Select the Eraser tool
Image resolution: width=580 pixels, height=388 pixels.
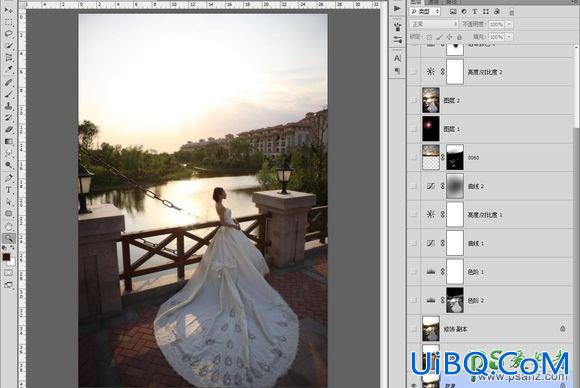coord(8,129)
